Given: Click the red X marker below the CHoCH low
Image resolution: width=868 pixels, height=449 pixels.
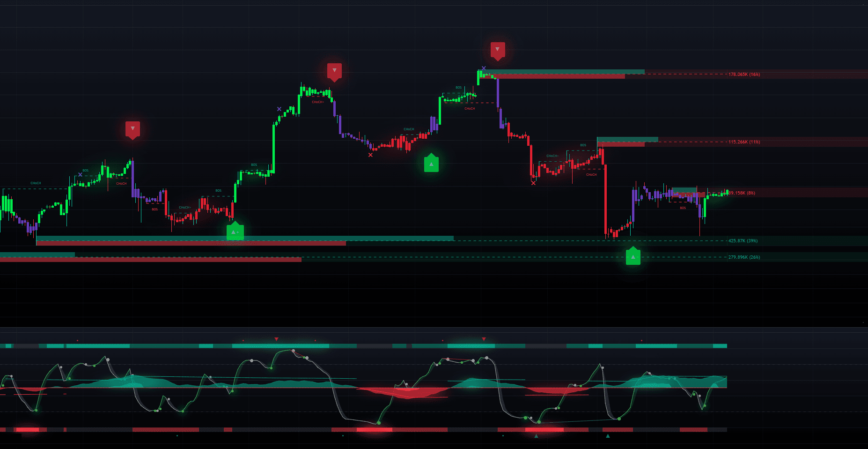Looking at the screenshot, I should [533, 183].
